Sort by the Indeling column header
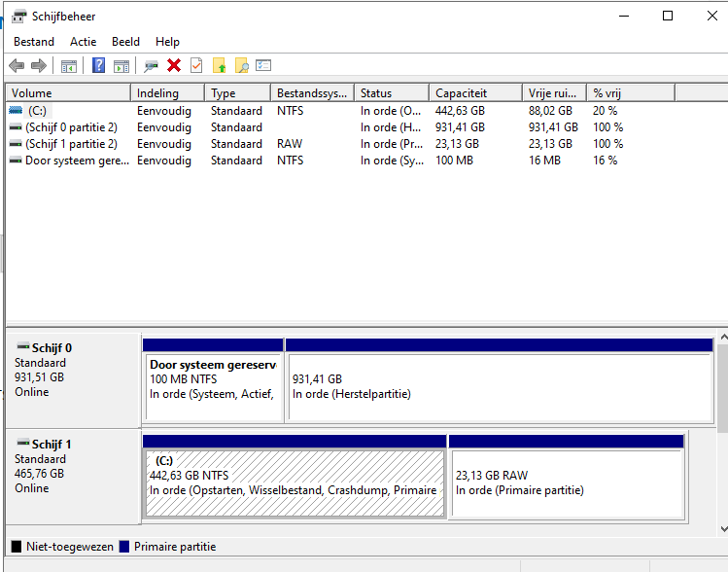728x572 pixels. click(x=168, y=93)
